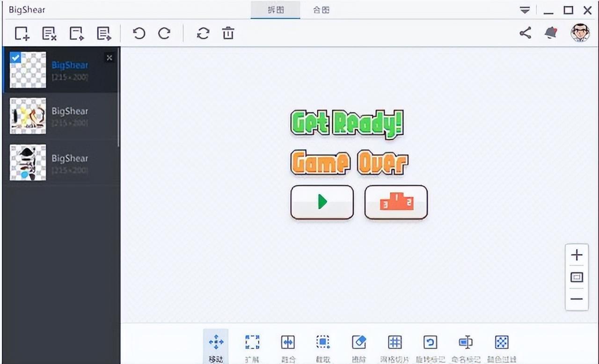Undo the last action
The image size is (599, 364).
tap(139, 34)
